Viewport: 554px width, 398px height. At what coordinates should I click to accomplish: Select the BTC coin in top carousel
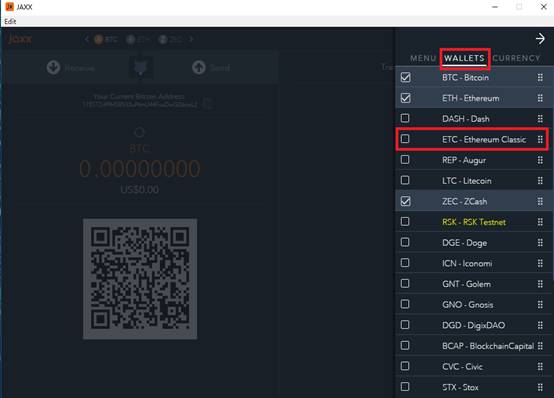[x=105, y=39]
